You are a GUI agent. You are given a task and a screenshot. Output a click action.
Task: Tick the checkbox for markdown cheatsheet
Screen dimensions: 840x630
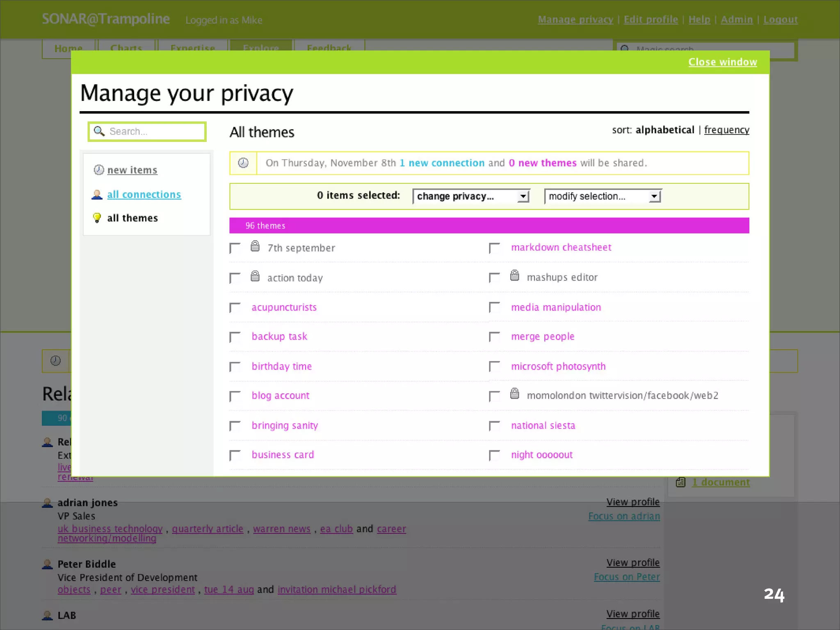point(495,248)
